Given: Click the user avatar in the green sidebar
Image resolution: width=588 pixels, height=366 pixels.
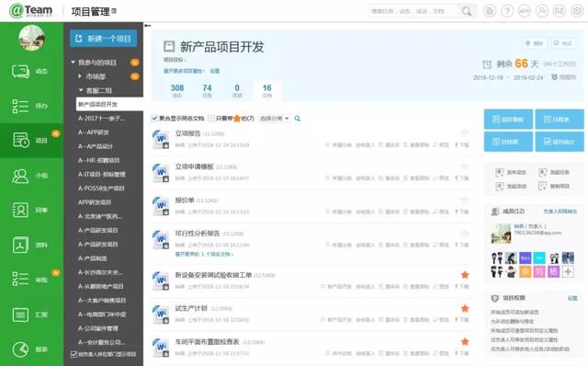Looking at the screenshot, I should [31, 38].
